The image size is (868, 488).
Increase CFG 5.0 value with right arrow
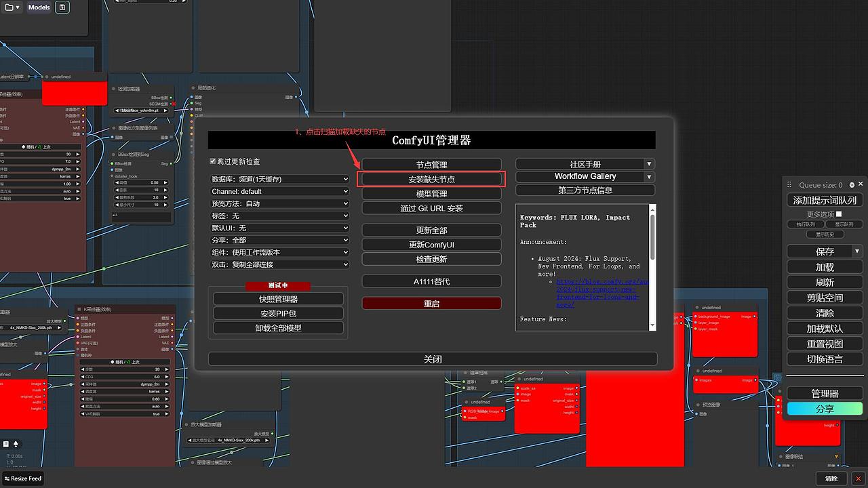pyautogui.click(x=167, y=377)
